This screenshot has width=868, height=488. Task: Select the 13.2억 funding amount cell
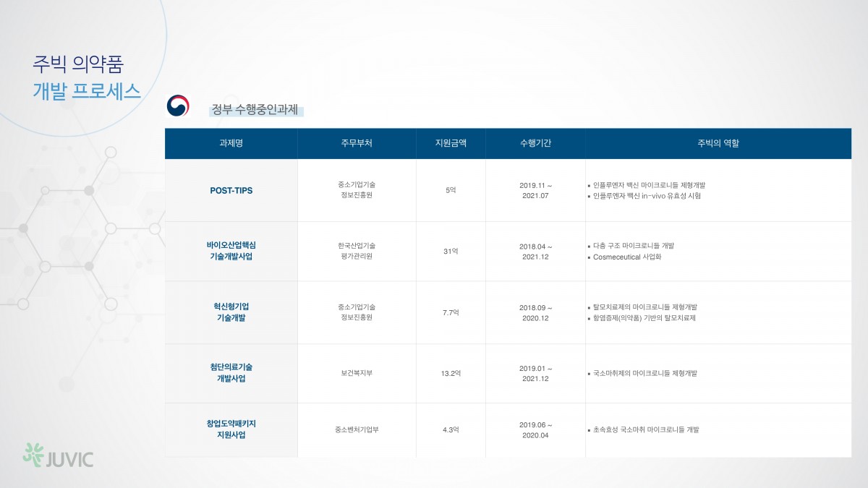pyautogui.click(x=451, y=373)
